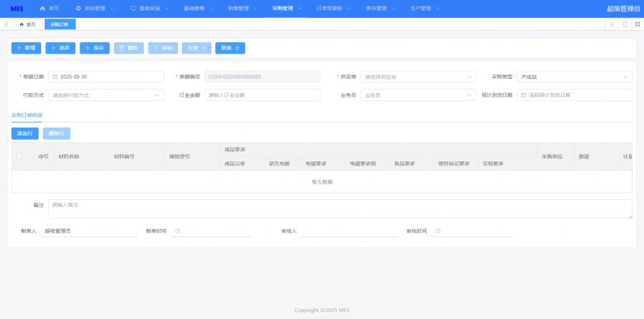Switch to the 首页 tab
This screenshot has height=319, width=644.
27,24
